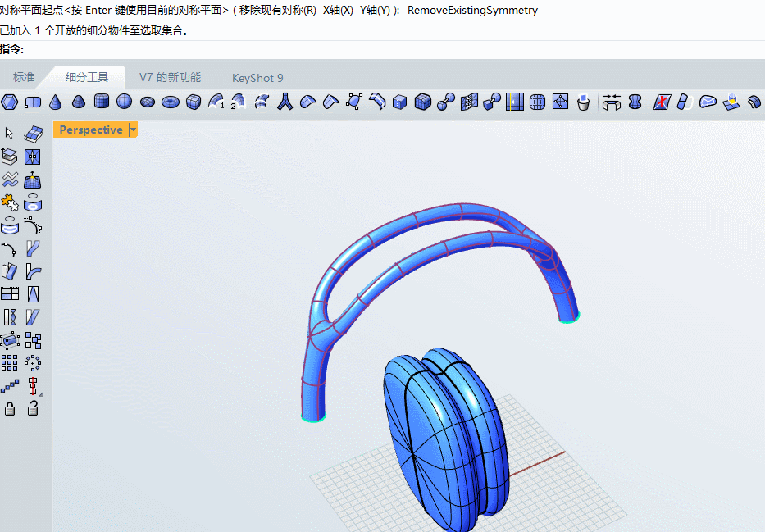Click the puzzle pieces icon in sidebar

[9, 202]
